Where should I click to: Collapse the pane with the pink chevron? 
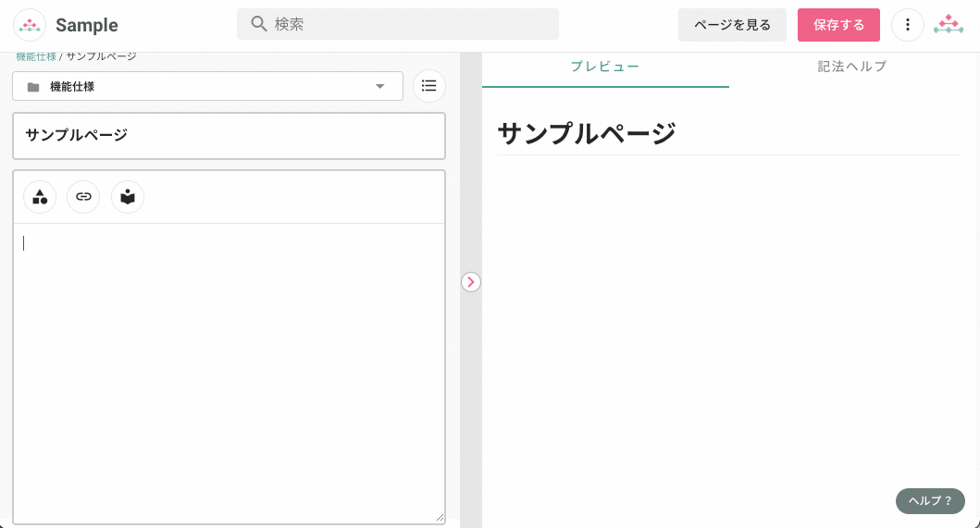471,282
